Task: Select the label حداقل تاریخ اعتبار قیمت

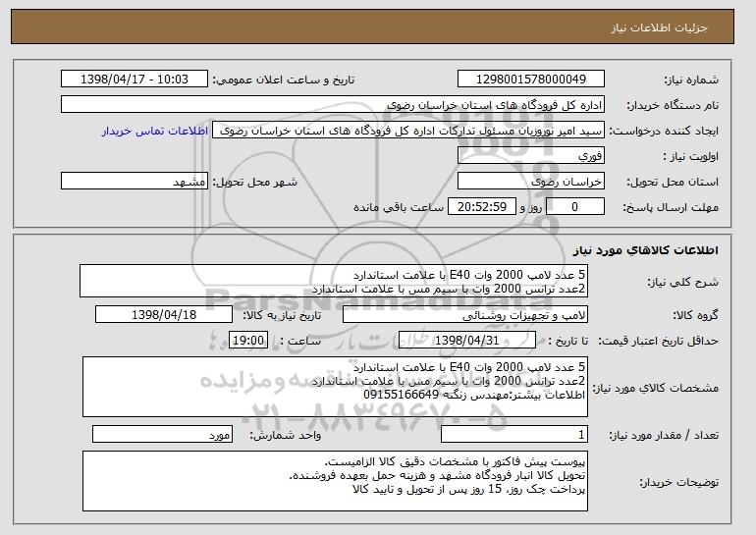Action: [658, 341]
